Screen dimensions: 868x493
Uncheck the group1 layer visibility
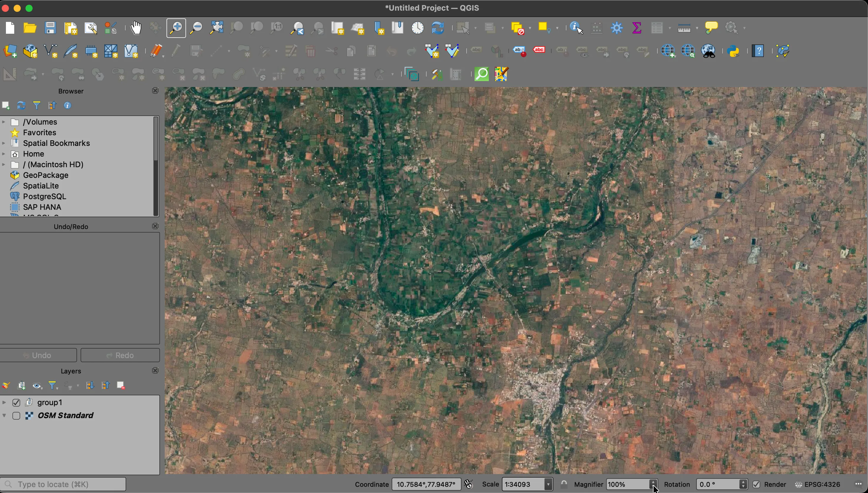point(16,402)
